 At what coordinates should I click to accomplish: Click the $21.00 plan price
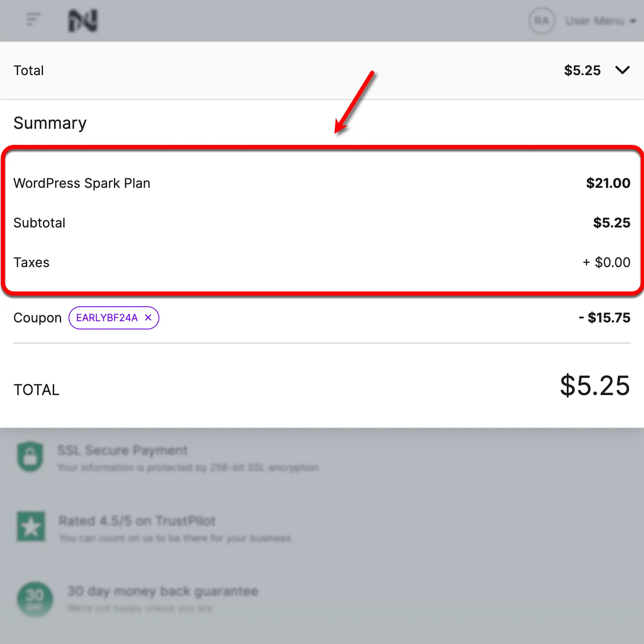point(608,183)
